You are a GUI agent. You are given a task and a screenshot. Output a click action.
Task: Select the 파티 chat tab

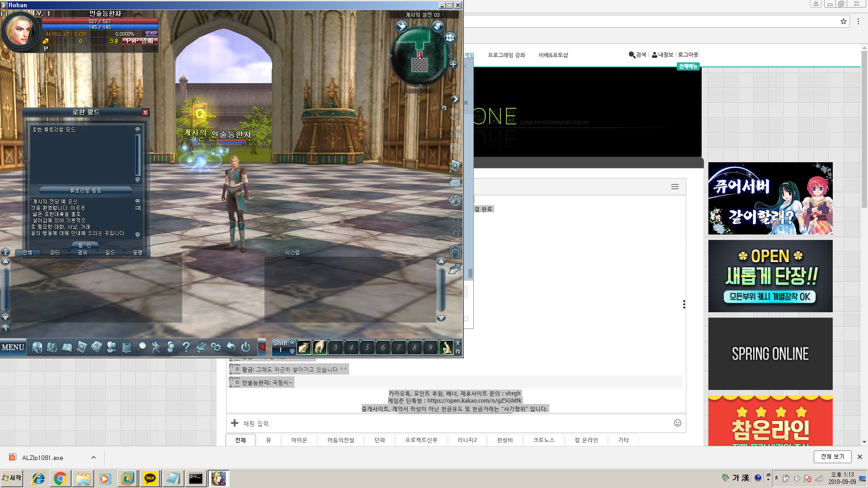pos(55,253)
